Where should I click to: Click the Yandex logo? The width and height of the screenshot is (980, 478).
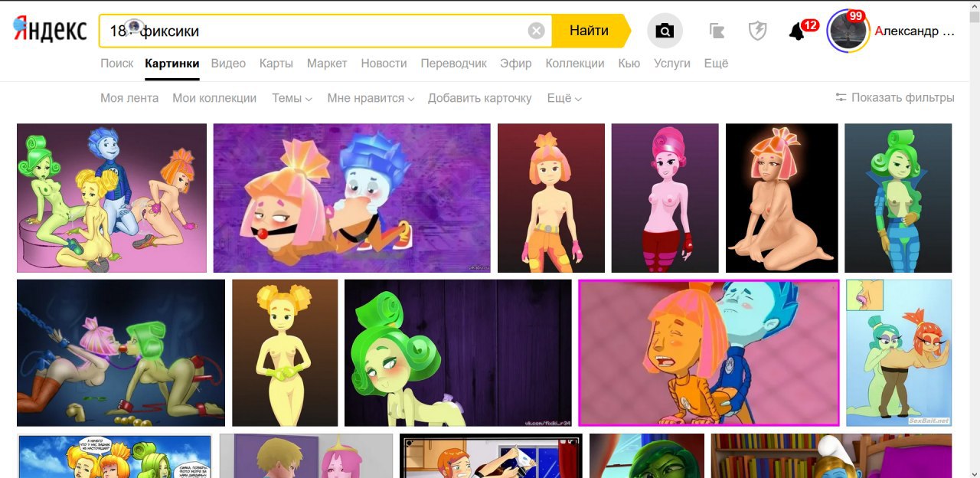pyautogui.click(x=51, y=30)
